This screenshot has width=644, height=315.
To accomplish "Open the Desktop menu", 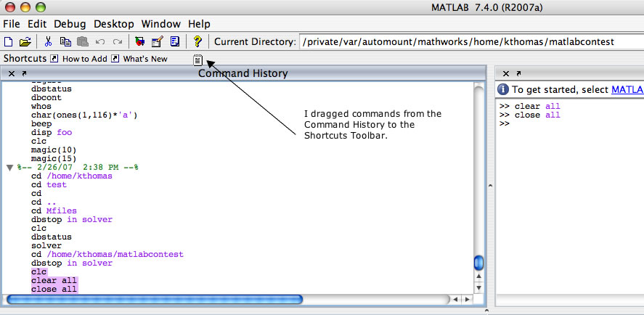I will [113, 23].
